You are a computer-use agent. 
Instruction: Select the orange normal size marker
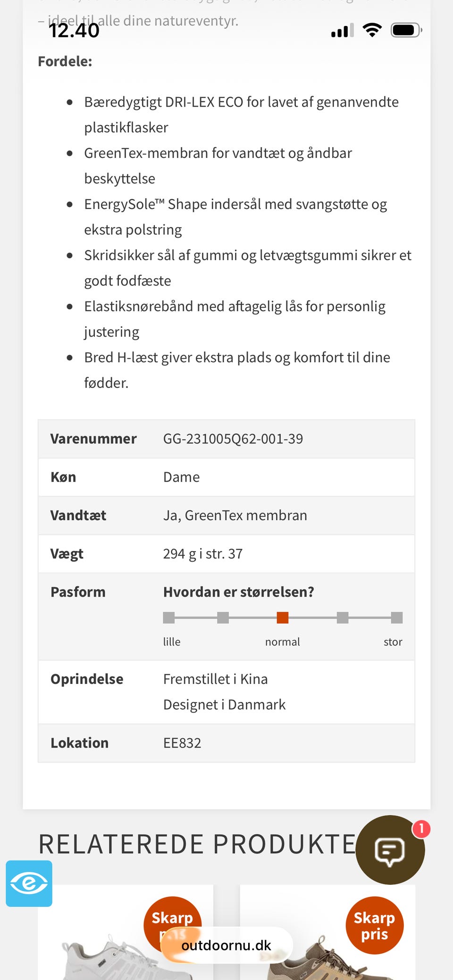(283, 617)
